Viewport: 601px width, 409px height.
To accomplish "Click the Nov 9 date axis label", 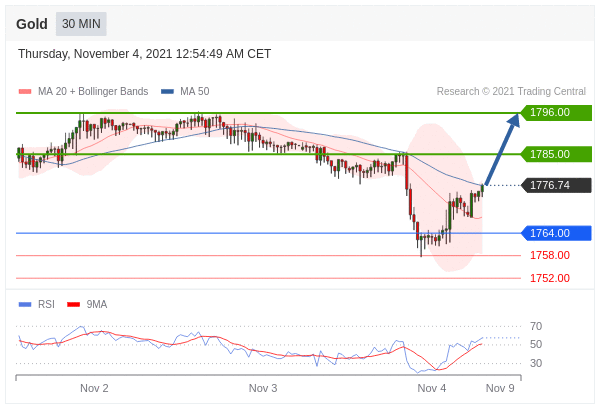I will click(x=500, y=388).
